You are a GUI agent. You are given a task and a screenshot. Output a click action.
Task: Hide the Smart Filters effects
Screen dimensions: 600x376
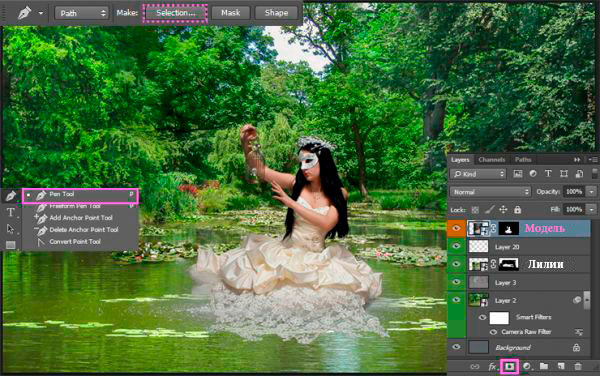click(x=482, y=317)
